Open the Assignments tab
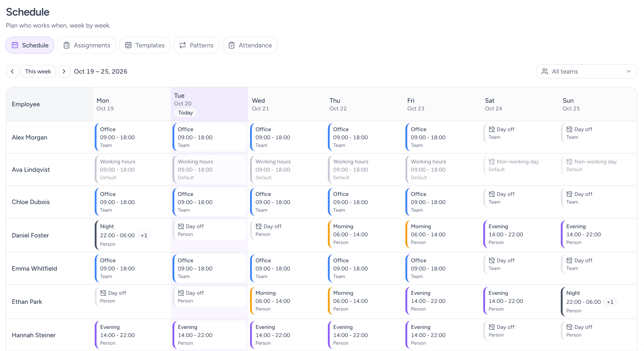The width and height of the screenshot is (644, 351). [87, 45]
